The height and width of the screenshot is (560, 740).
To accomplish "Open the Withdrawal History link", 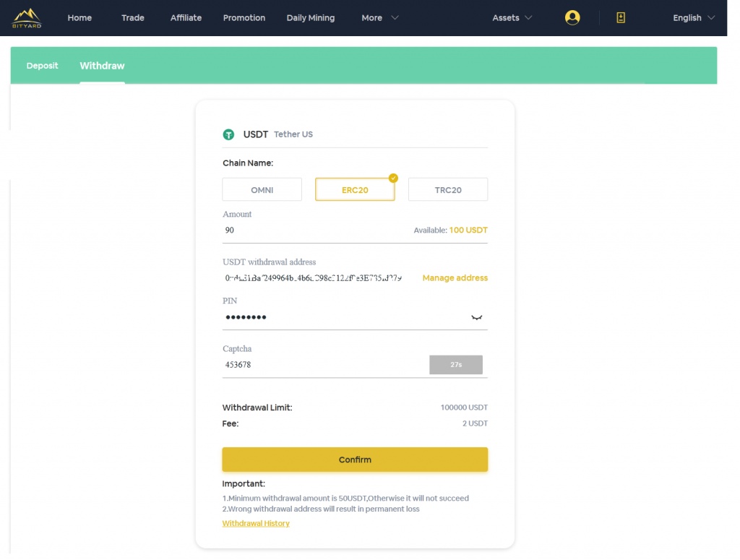I will point(256,523).
